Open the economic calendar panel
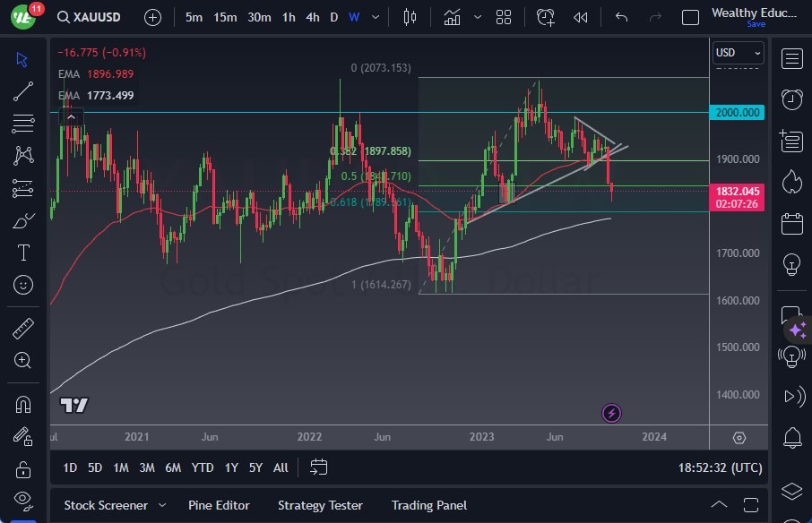The width and height of the screenshot is (812, 523). [791, 223]
